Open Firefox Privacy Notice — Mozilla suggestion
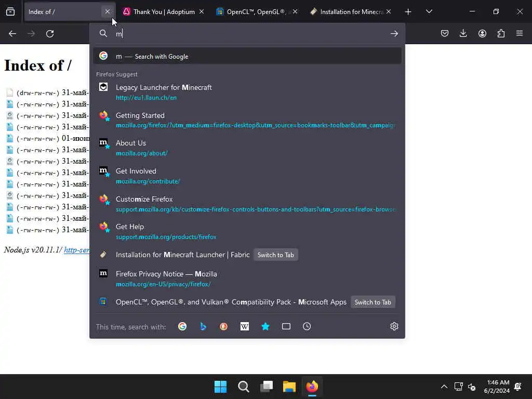 pyautogui.click(x=247, y=278)
